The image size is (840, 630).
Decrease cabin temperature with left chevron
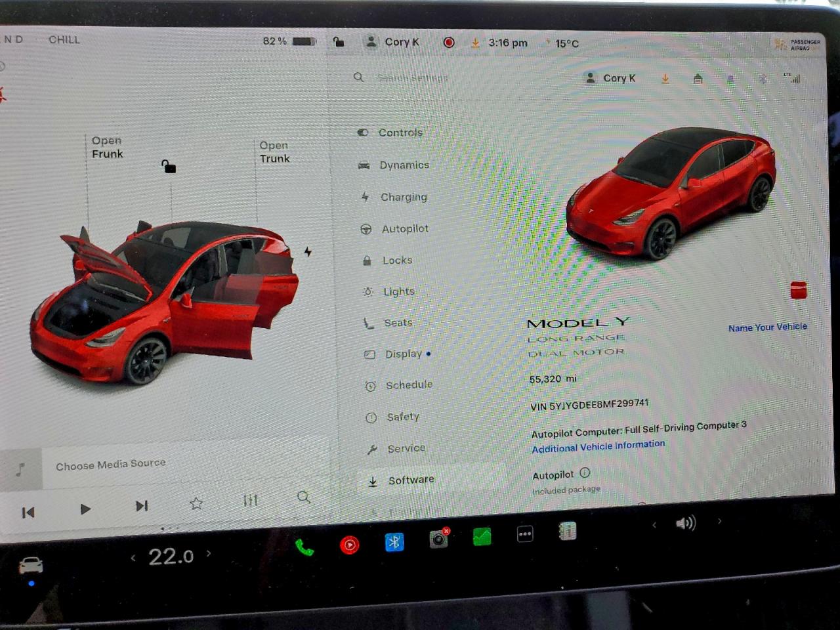point(133,558)
